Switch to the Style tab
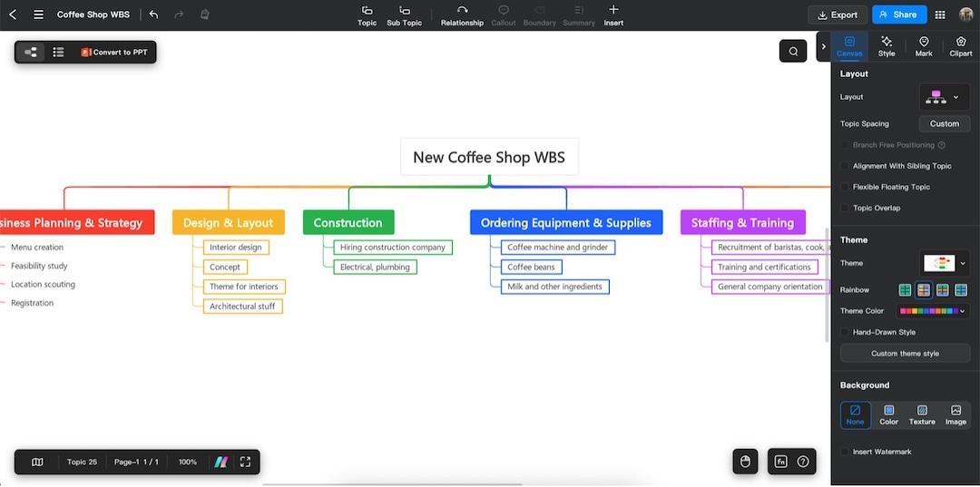Viewport: 980px width, 487px height. coord(887,46)
